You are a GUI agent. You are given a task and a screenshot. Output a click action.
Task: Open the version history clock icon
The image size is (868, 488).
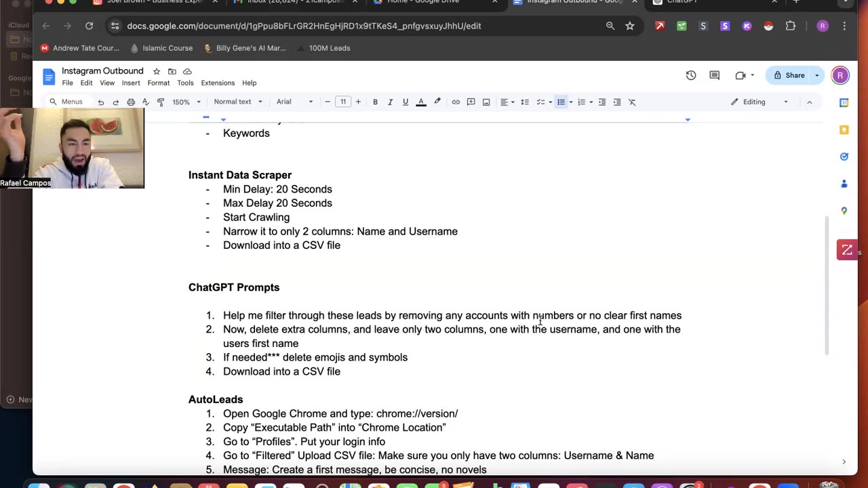click(x=691, y=75)
